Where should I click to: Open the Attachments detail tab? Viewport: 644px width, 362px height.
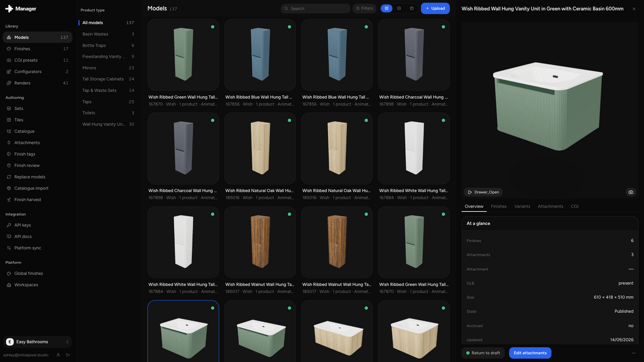[551, 206]
